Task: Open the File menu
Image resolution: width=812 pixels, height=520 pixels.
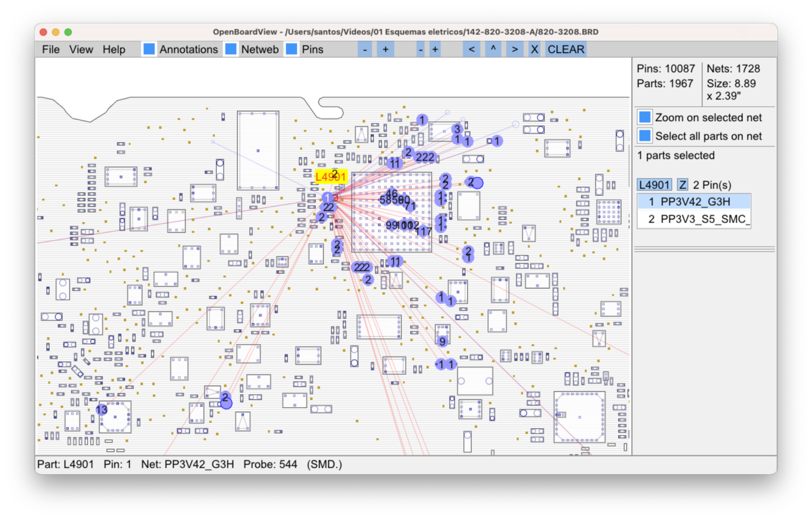Action: (51, 49)
